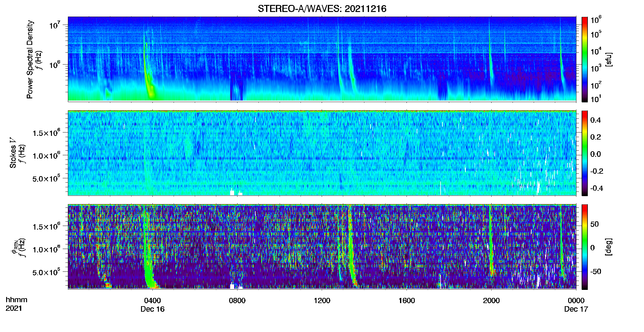Click the 2000 time tick label
644x332 pixels.
click(x=491, y=301)
